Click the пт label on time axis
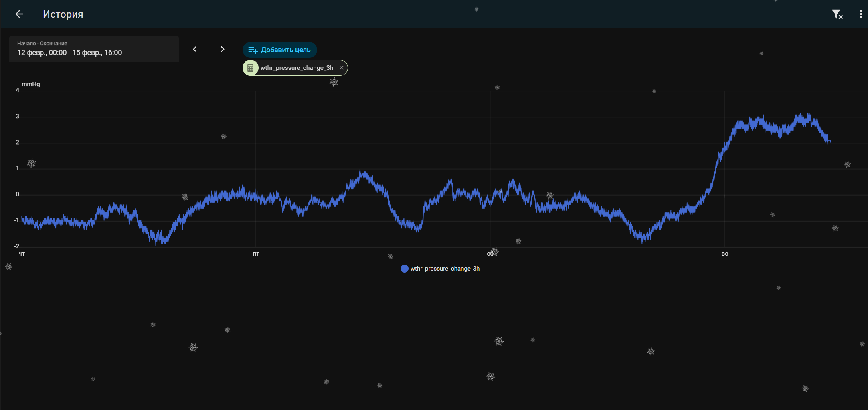 [x=256, y=254]
